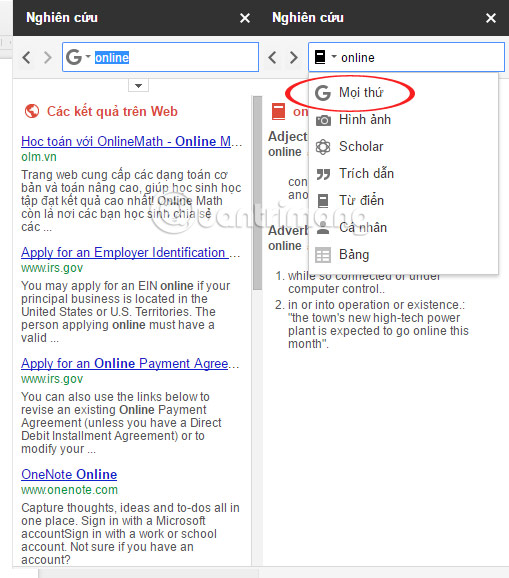Open dictionary search type dropdown in right panel

pos(325,57)
